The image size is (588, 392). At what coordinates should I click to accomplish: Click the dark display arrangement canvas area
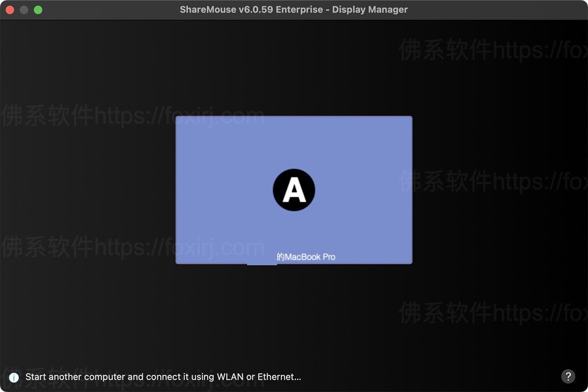98,319
